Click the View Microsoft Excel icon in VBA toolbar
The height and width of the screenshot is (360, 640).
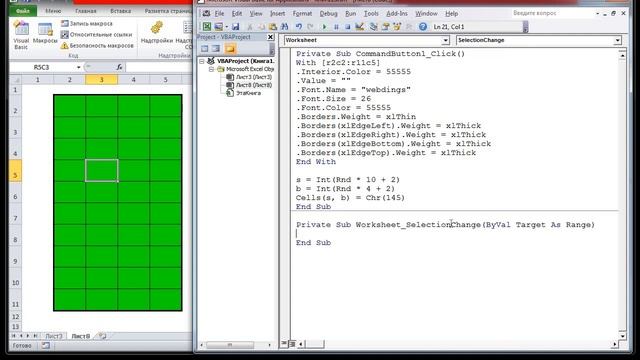(207, 27)
